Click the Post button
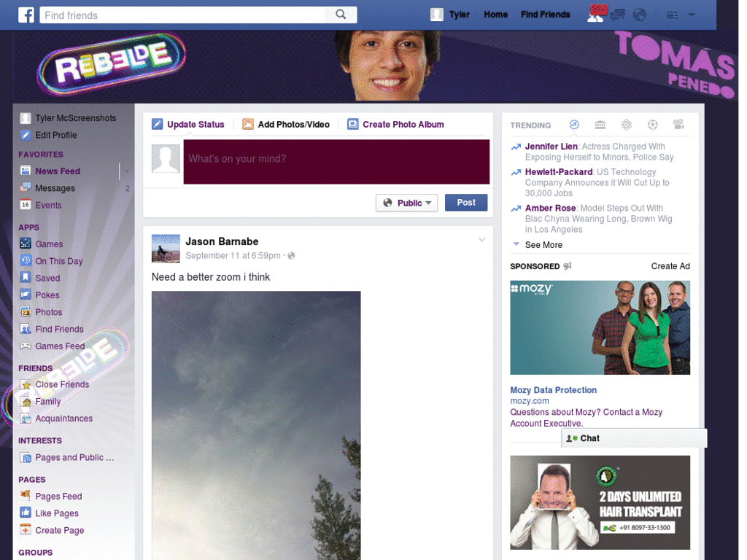 click(466, 203)
